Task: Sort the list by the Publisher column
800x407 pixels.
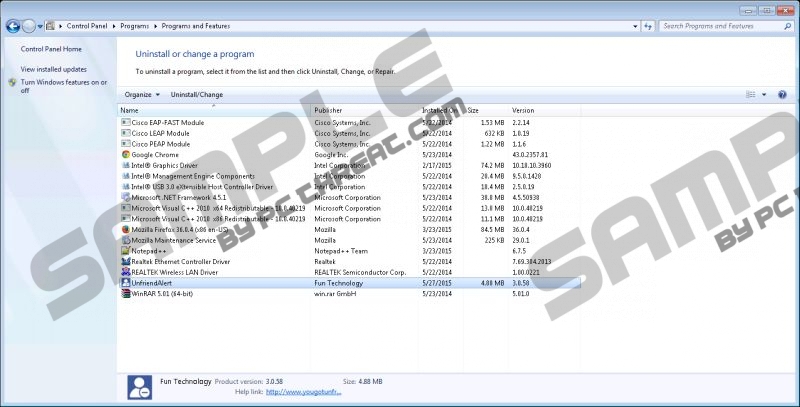Action: pyautogui.click(x=328, y=110)
